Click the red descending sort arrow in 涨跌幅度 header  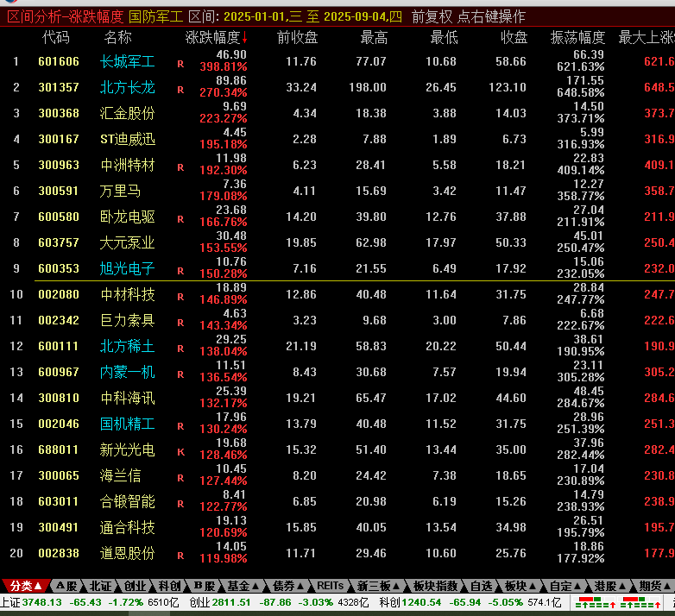pyautogui.click(x=244, y=38)
